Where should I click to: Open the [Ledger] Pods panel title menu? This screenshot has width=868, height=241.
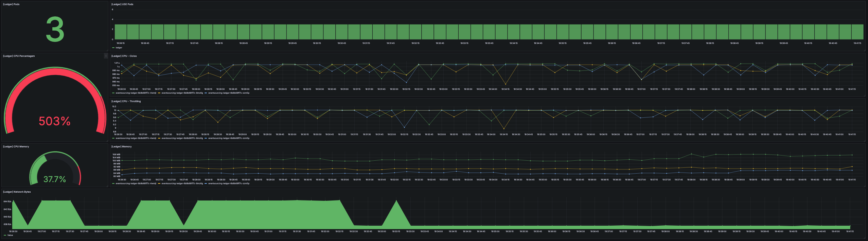click(11, 4)
